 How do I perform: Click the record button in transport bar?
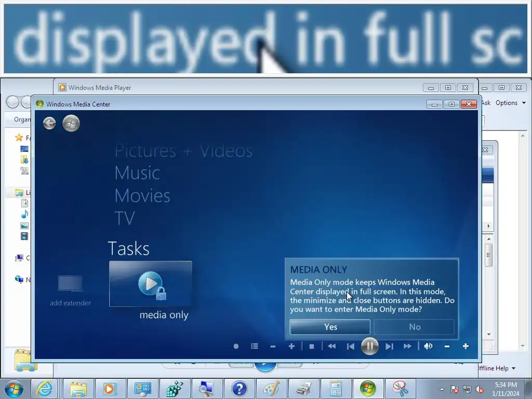[236, 346]
